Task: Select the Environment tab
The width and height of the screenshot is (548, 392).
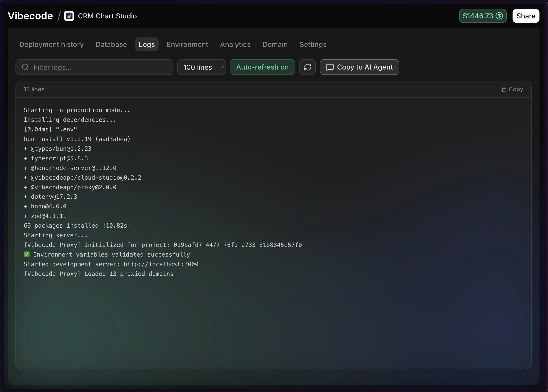Action: (187, 44)
